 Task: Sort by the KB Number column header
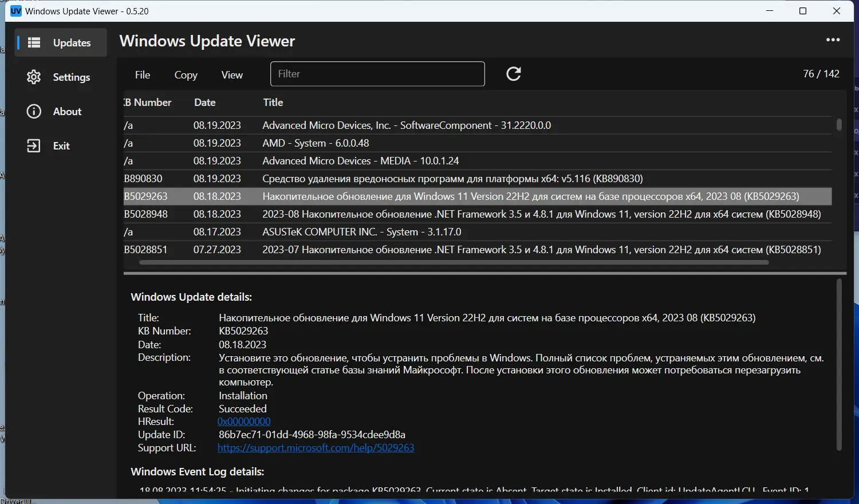148,103
